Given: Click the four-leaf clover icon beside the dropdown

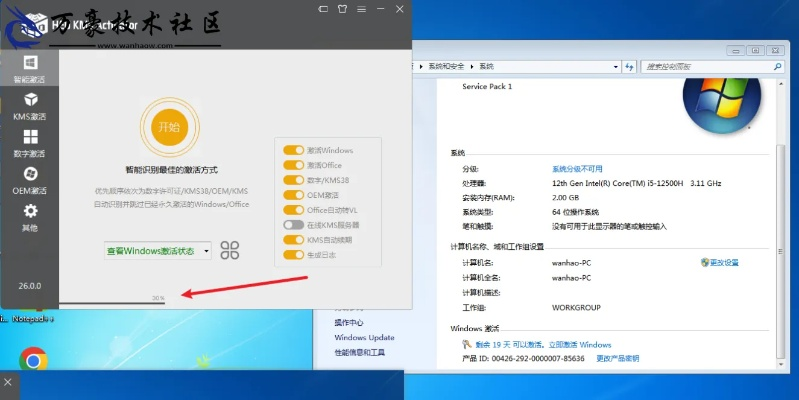Looking at the screenshot, I should tap(230, 250).
